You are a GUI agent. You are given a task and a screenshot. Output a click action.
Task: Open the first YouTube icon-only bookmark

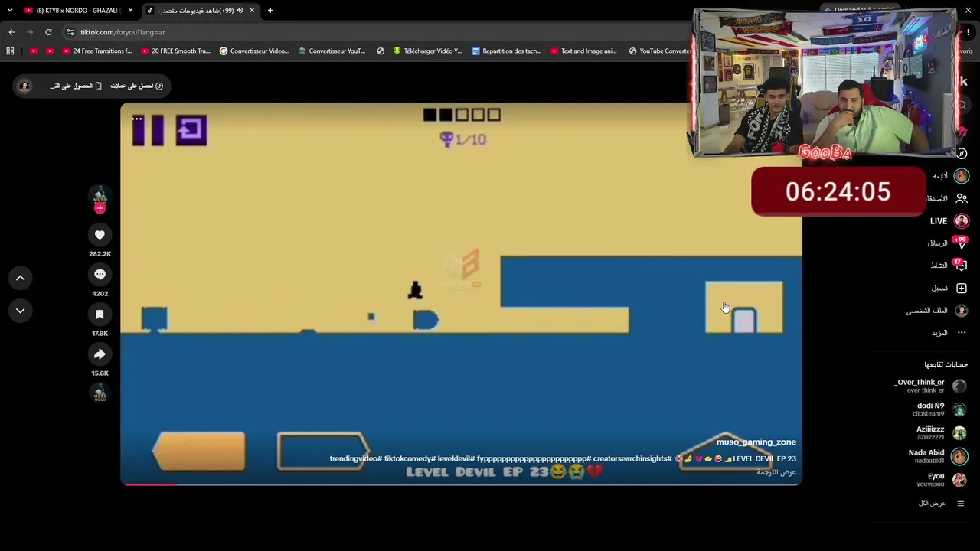click(x=34, y=51)
